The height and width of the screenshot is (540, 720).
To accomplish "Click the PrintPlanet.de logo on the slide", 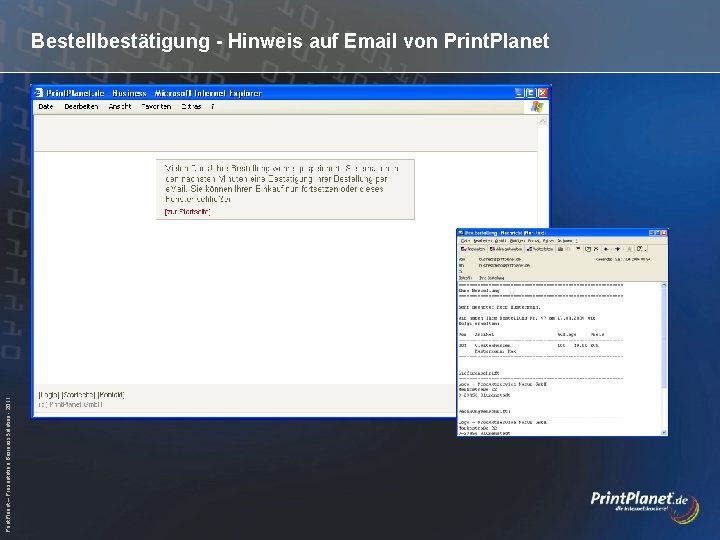I will tap(645, 507).
